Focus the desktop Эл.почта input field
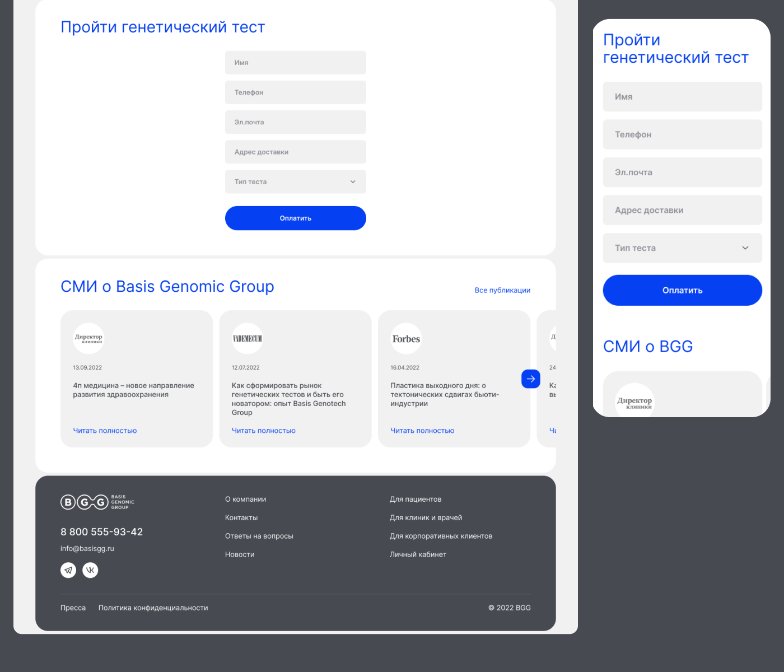784x672 pixels. 296,122
